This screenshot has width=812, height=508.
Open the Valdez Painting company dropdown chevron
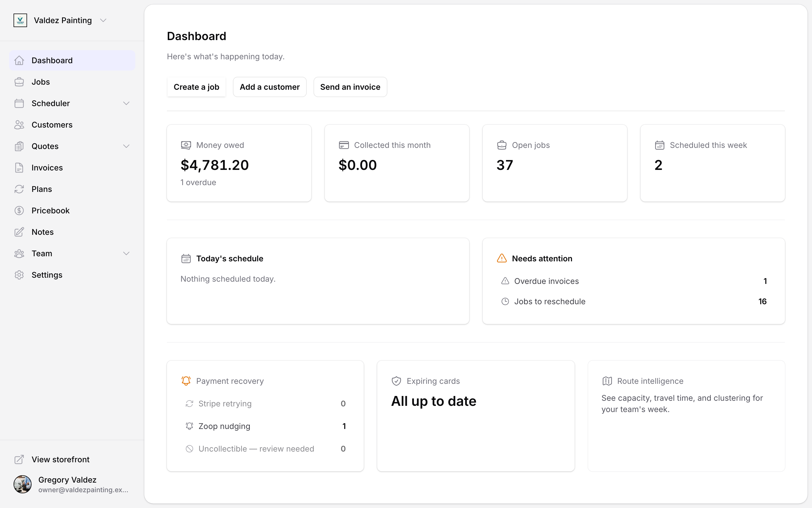pyautogui.click(x=103, y=21)
